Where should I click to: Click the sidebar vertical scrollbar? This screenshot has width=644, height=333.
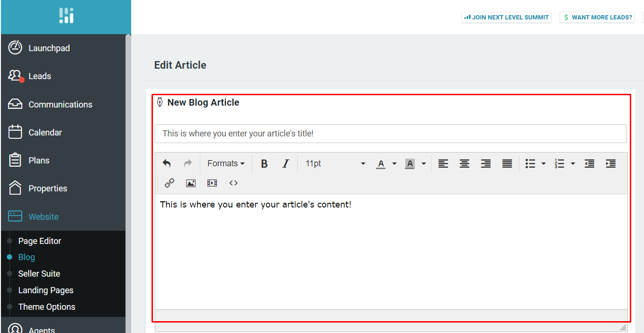point(128,183)
